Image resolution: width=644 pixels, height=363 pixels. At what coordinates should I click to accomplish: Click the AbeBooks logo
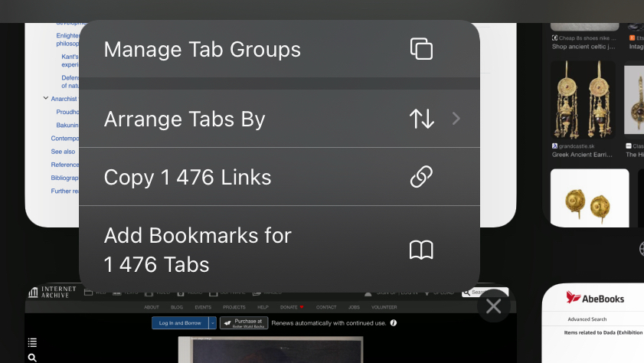coord(595,299)
